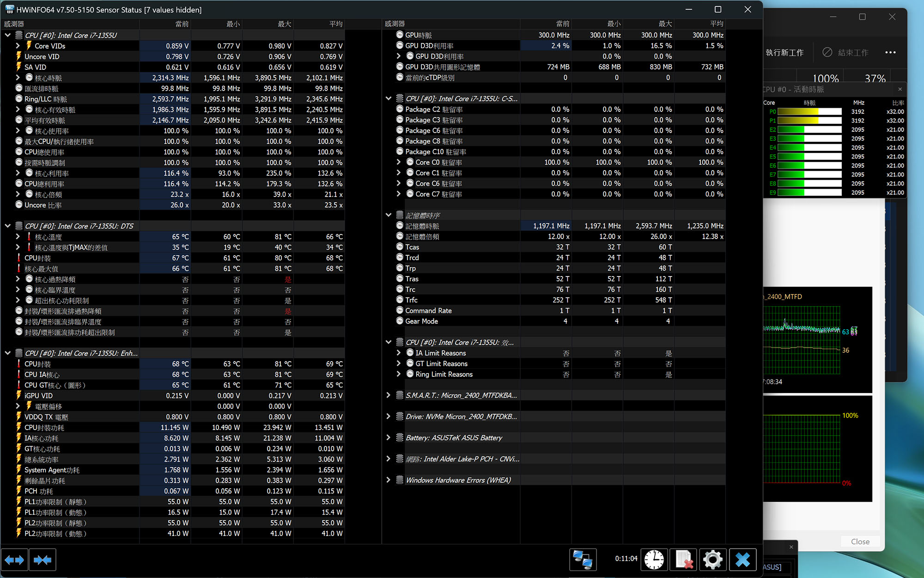Screen dimensions: 924x578
Task: Select the P0 core clock bar
Action: (x=809, y=112)
